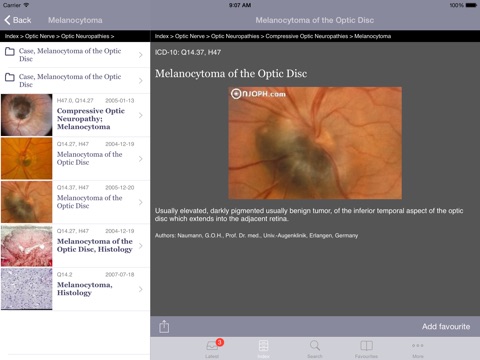Image resolution: width=480 pixels, height=360 pixels.
Task: Click 'Melanocytoma' at end of right breadcrumb
Action: pyautogui.click(x=372, y=36)
